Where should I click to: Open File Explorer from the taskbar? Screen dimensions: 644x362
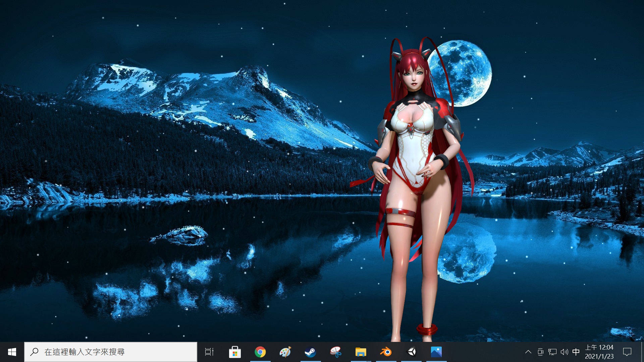361,352
